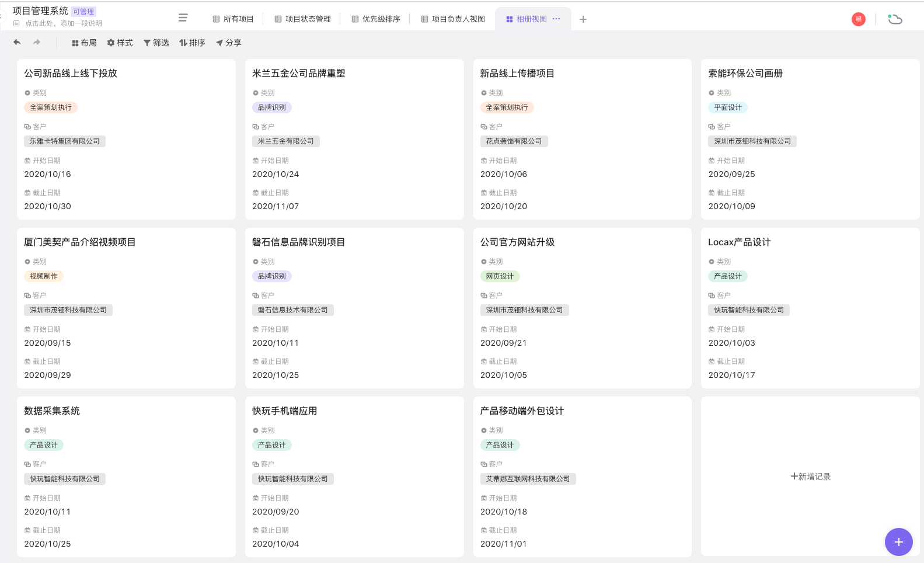The width and height of the screenshot is (924, 563).
Task: Open the Locax产品设计 card title
Action: [740, 242]
